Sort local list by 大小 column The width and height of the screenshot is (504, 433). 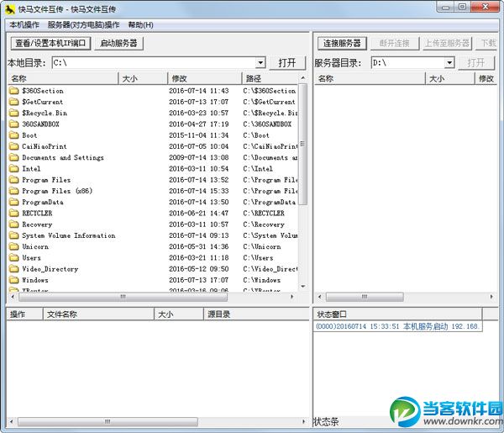click(143, 78)
